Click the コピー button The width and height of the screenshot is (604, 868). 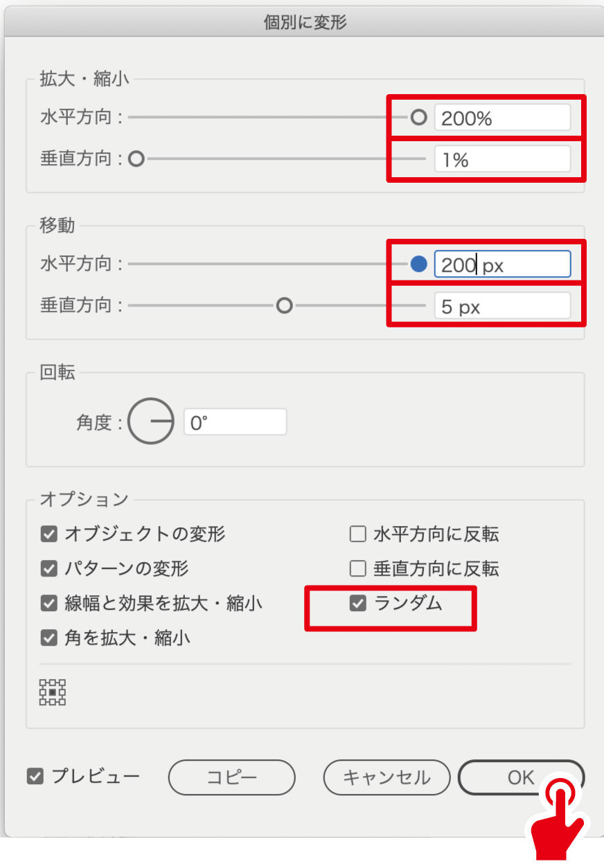[231, 777]
